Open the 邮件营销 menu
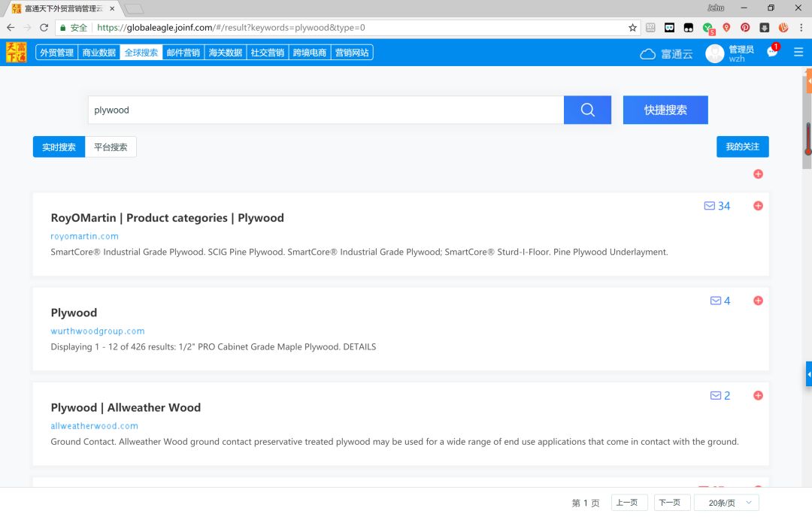This screenshot has width=812, height=517. point(183,53)
